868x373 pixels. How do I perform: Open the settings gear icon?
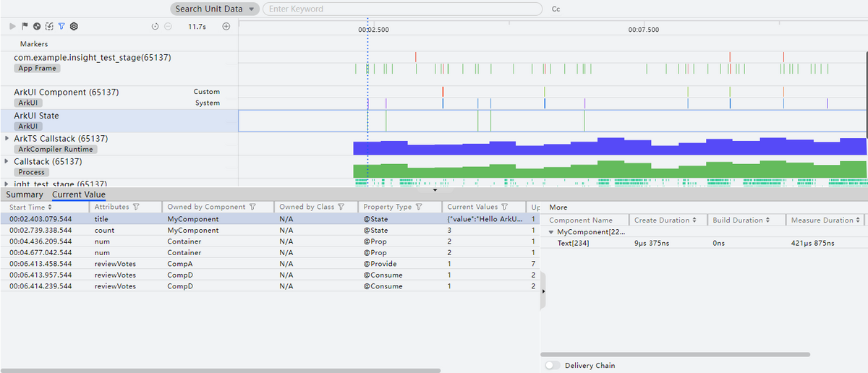click(x=74, y=26)
